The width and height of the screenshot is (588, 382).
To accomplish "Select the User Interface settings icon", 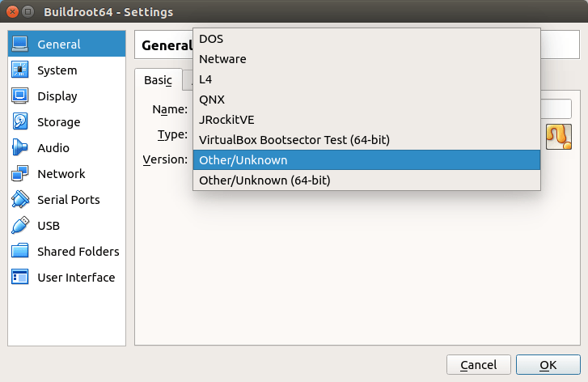I will [20, 278].
